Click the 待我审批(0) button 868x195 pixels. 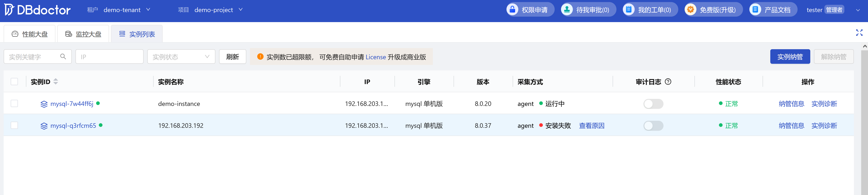pyautogui.click(x=588, y=10)
